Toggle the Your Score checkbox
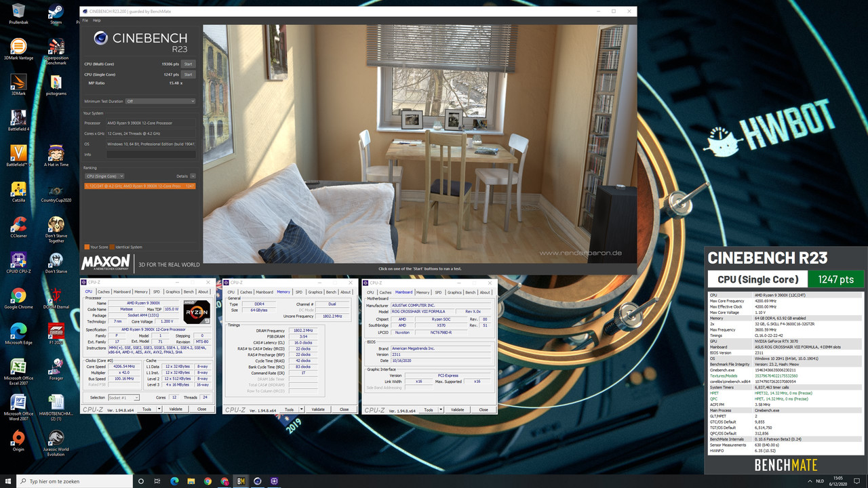 click(87, 247)
